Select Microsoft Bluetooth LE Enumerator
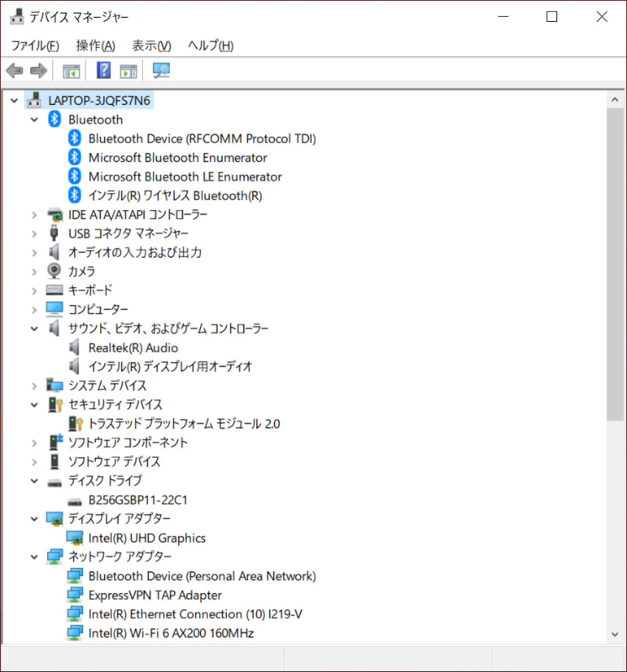 (x=185, y=176)
